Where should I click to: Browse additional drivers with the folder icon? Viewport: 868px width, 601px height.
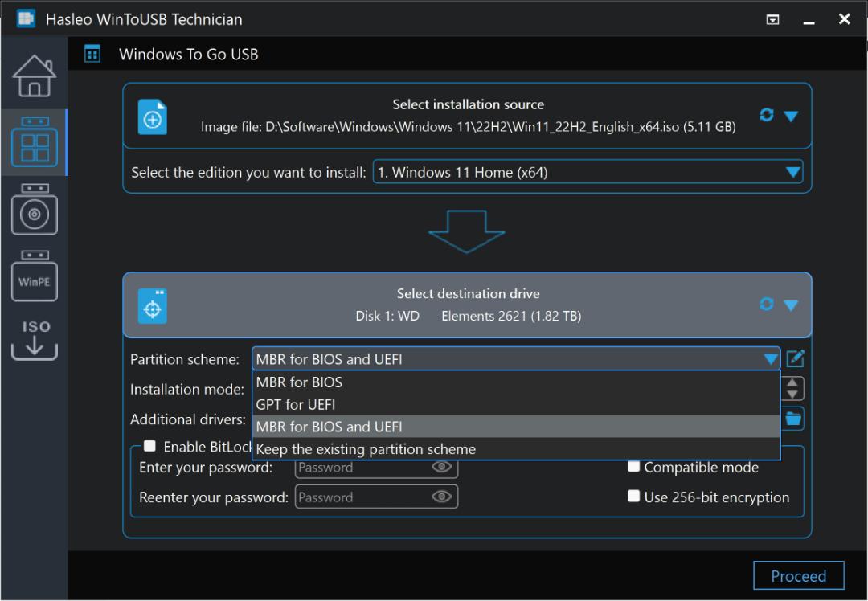[794, 419]
